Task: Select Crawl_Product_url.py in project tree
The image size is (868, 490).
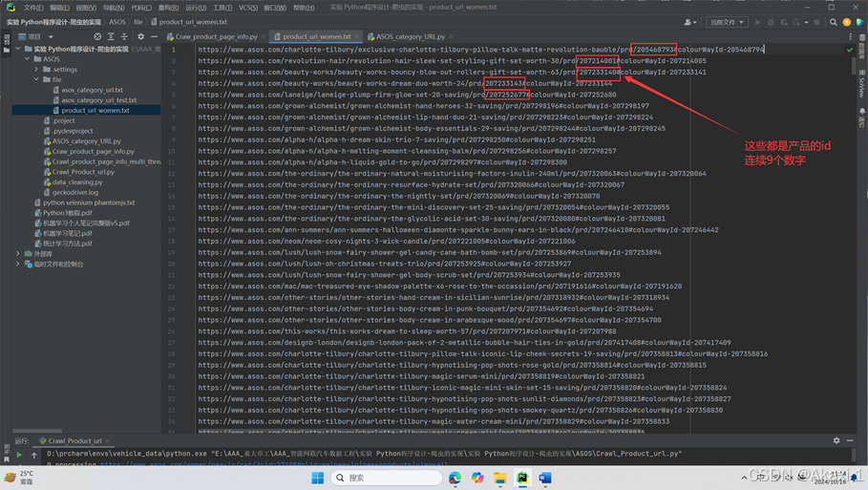Action: [x=83, y=172]
